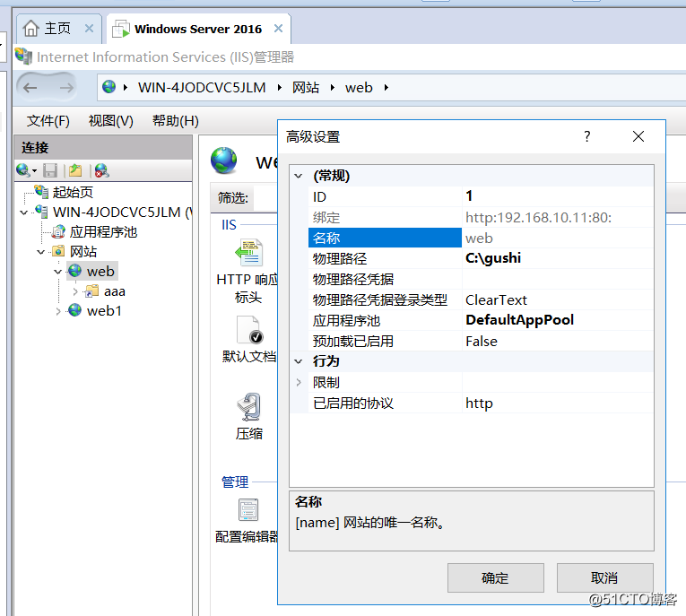Select the web site in tree
Screen dimensions: 686x616
(x=100, y=272)
